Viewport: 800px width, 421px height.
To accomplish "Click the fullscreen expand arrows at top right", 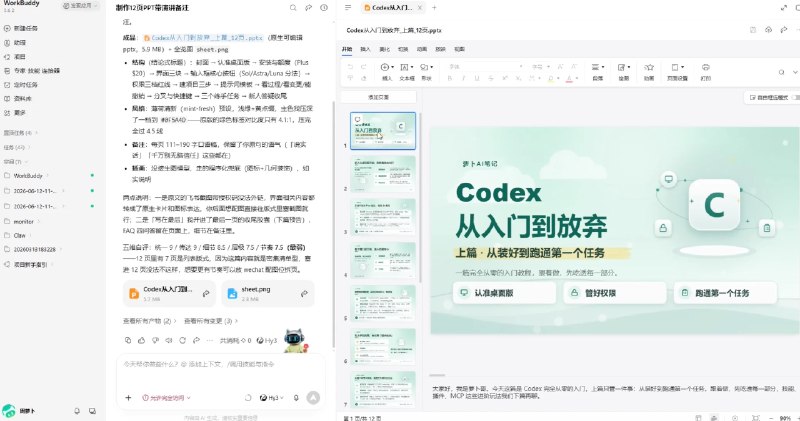I will (x=784, y=8).
